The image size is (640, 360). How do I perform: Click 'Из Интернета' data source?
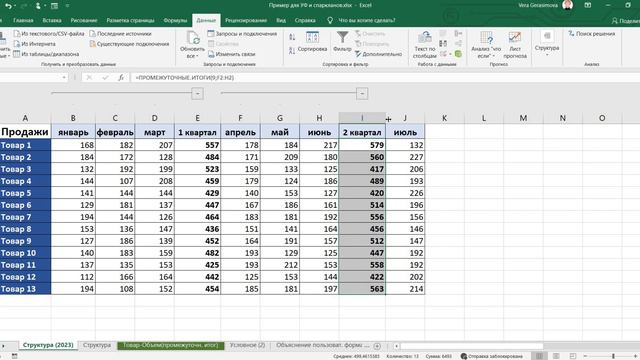coord(34,44)
